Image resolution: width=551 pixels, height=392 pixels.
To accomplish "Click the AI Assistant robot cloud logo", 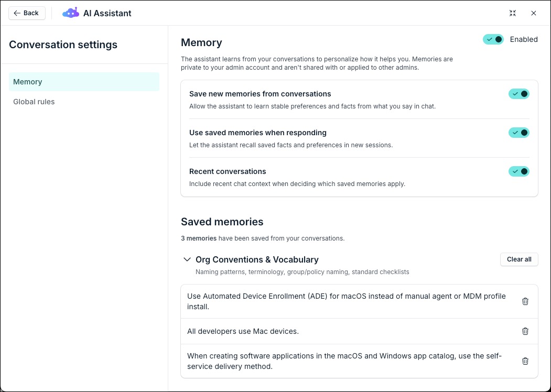I will 71,13.
